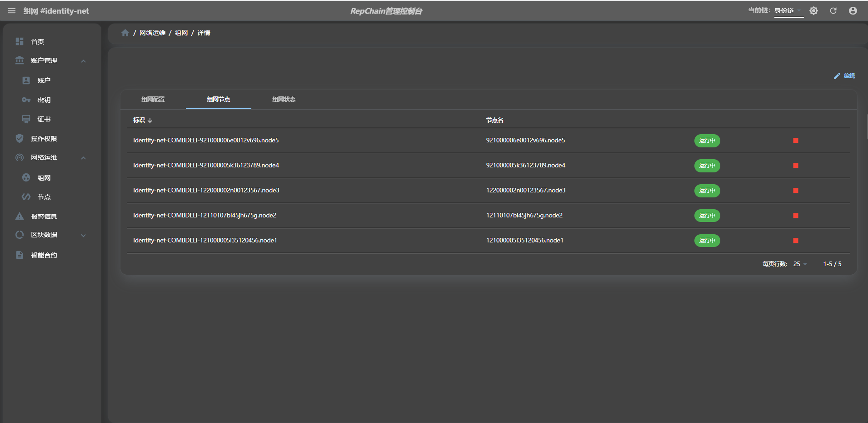
Task: Click the 节点 link icon
Action: 26,196
